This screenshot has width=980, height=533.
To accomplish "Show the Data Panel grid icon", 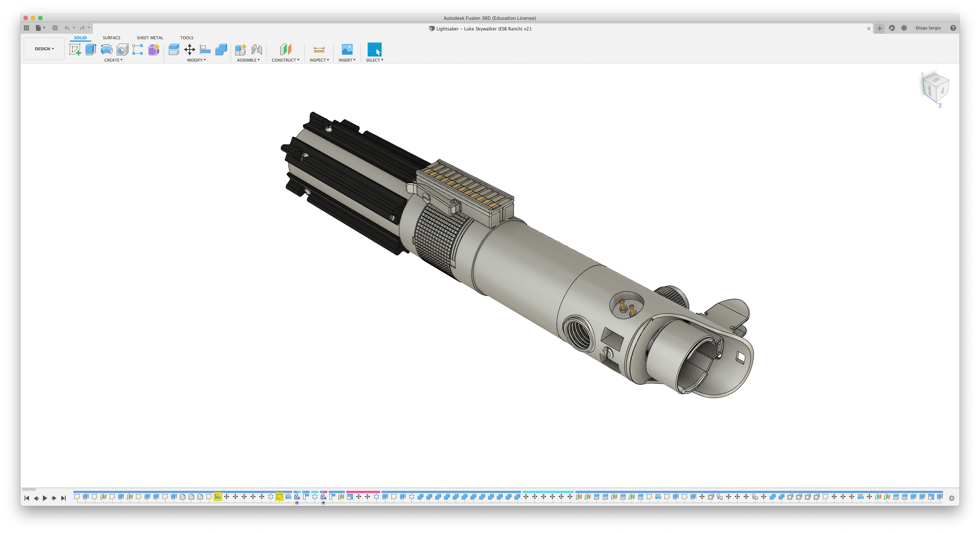I will (26, 28).
